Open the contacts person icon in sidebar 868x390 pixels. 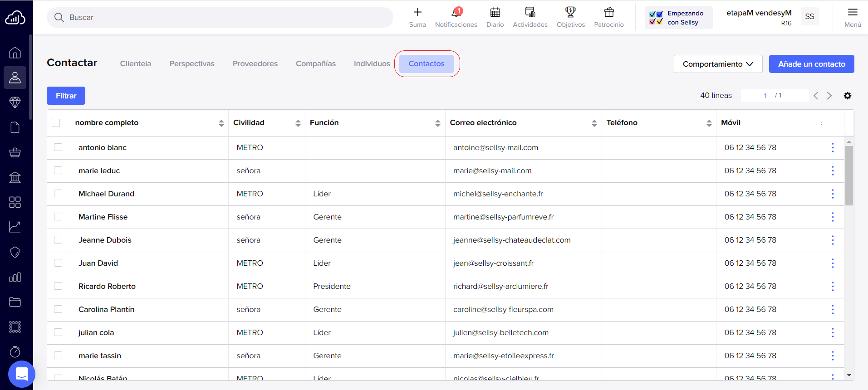[15, 78]
